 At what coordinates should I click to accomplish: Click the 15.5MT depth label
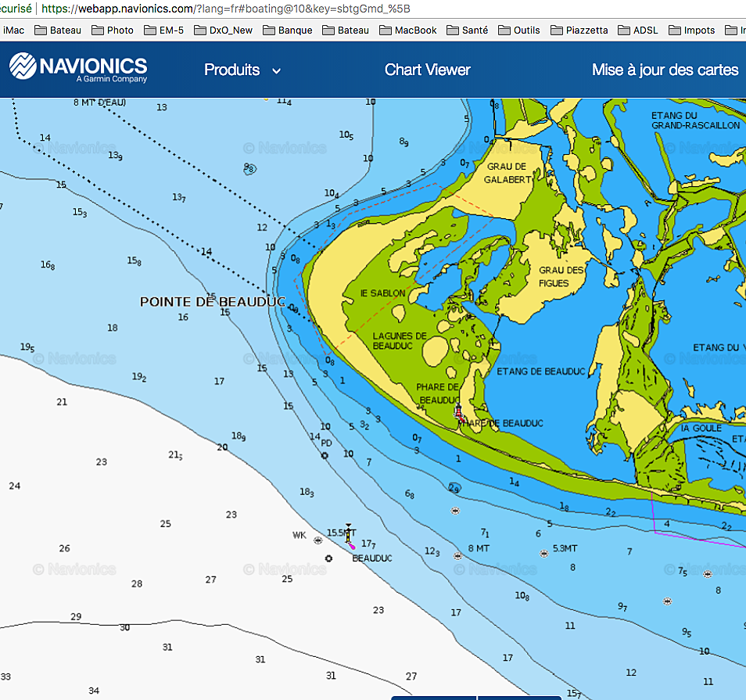point(341,533)
